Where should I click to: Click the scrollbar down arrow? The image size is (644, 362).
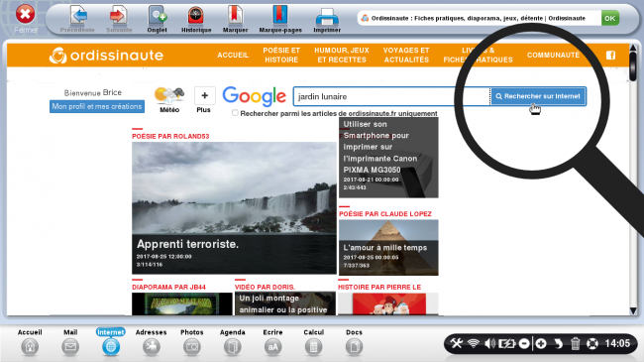tap(633, 310)
